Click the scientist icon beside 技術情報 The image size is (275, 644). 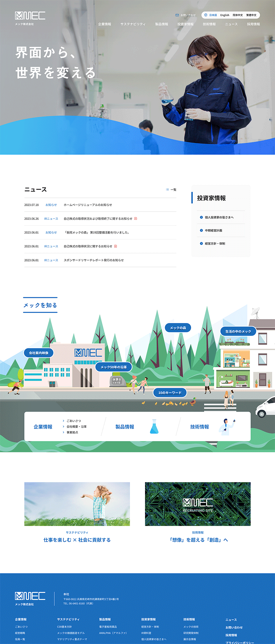coord(228,427)
